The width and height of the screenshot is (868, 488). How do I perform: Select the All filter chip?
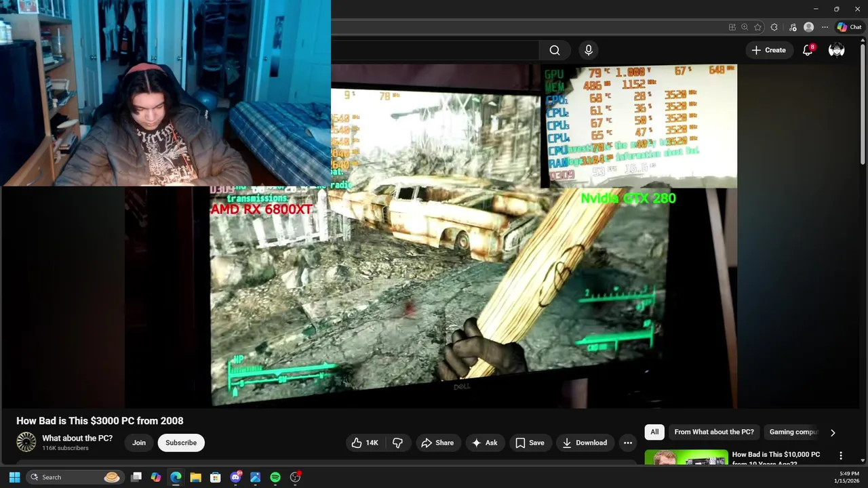(x=654, y=432)
